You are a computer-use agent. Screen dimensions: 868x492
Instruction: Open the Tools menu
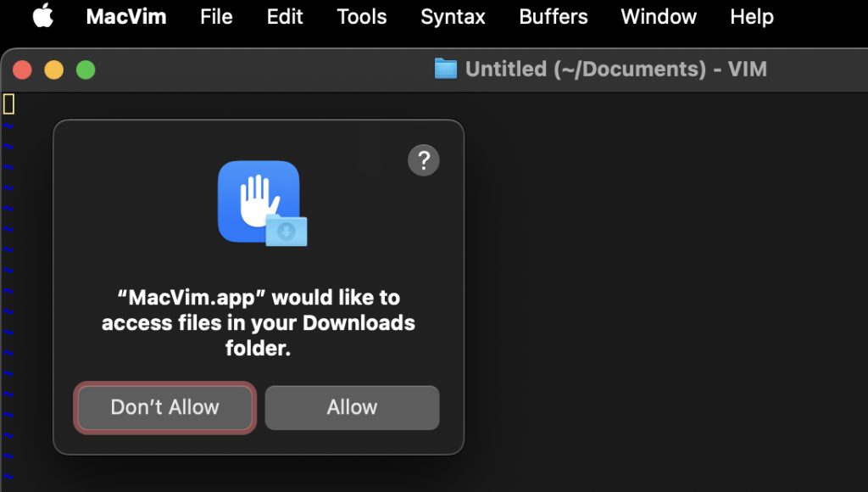361,17
